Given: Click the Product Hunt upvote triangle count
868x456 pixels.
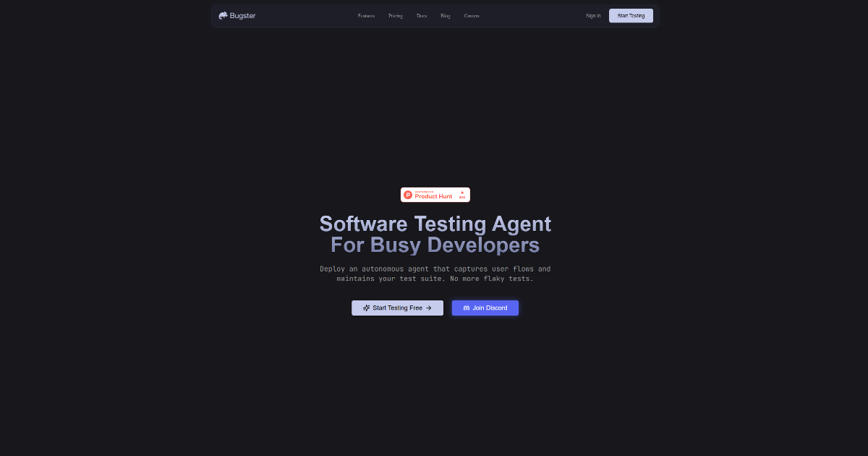Looking at the screenshot, I should (462, 195).
